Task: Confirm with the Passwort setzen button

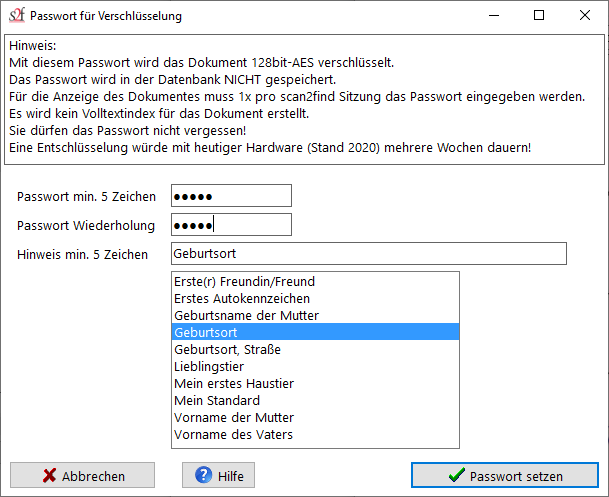Action: 505,475
